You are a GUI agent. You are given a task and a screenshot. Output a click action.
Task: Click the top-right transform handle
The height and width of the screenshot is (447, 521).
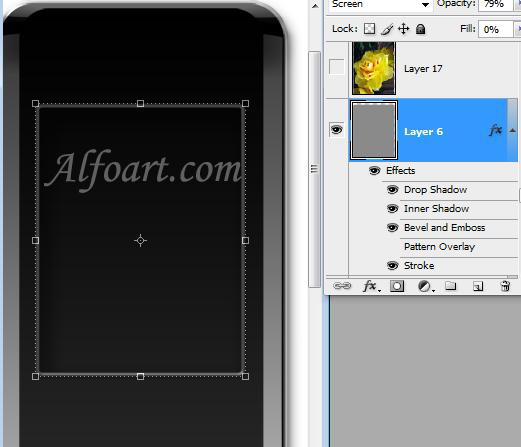pyautogui.click(x=245, y=104)
